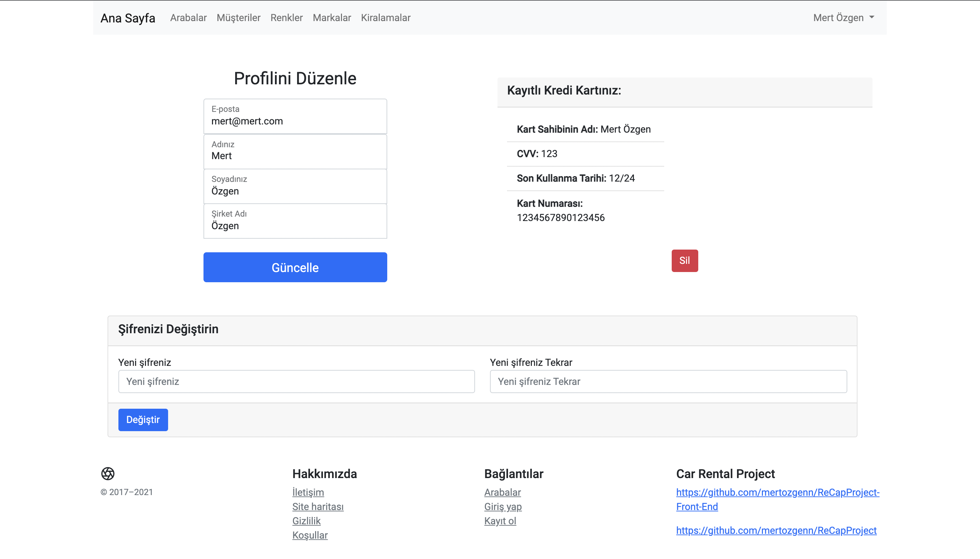The image size is (980, 559).
Task: Click the 'Car Rental Project' footer heading
Action: tap(725, 474)
